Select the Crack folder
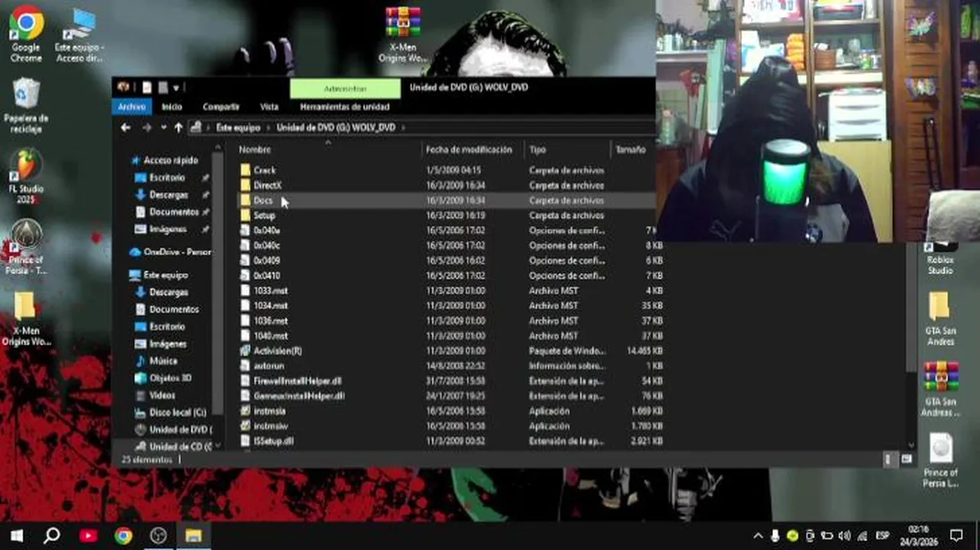The image size is (980, 550). 264,170
